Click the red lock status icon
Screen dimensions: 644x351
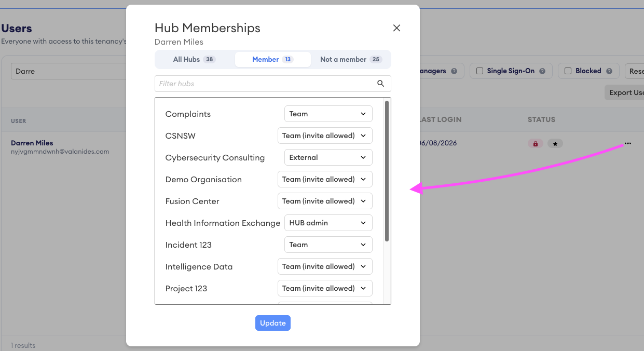coord(536,144)
